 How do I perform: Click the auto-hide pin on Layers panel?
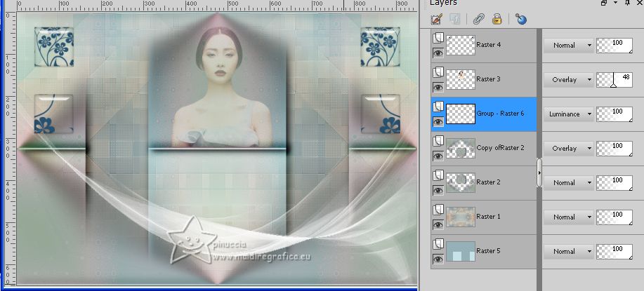click(627, 3)
